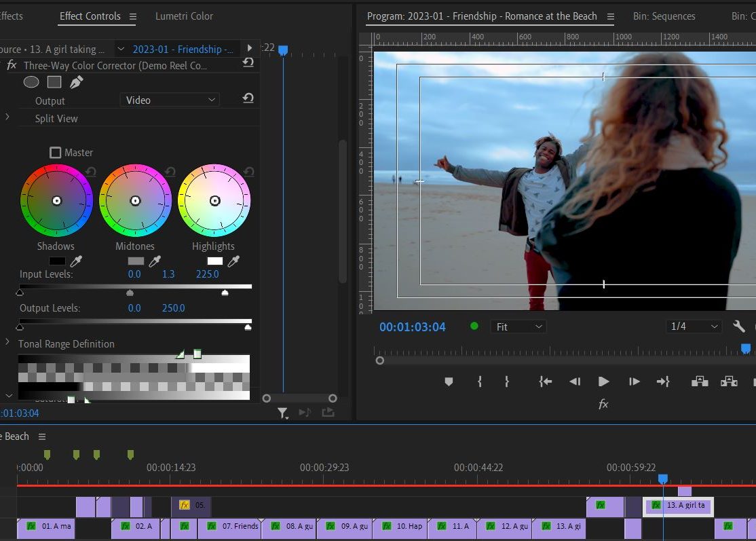The width and height of the screenshot is (756, 541).
Task: Go to the Out point
Action: click(664, 382)
